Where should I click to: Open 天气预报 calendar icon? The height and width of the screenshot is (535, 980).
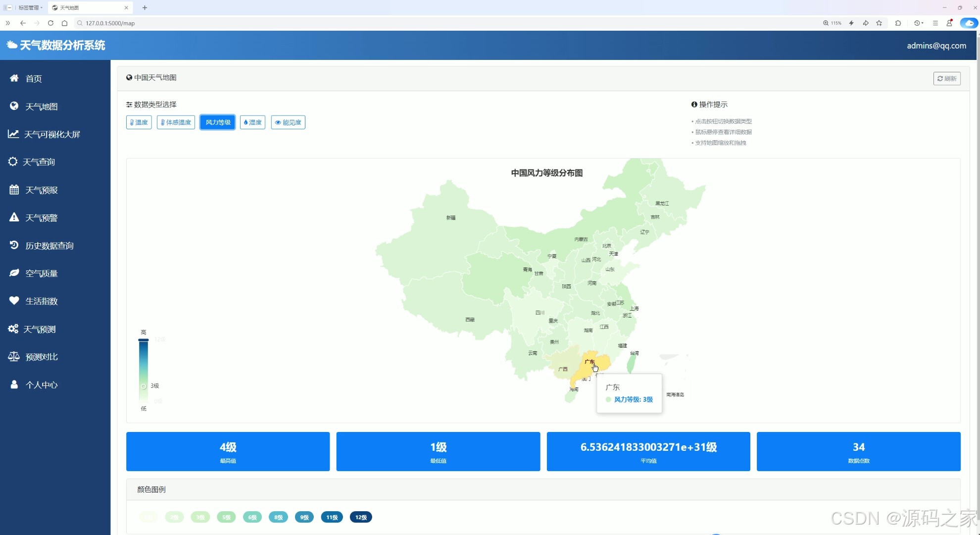[x=14, y=190]
